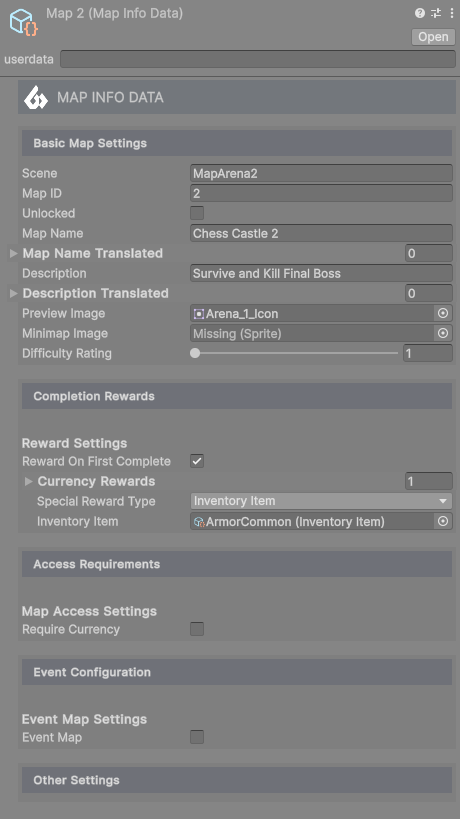Click the Basic Map Settings header
The height and width of the screenshot is (819, 460).
[237, 143]
